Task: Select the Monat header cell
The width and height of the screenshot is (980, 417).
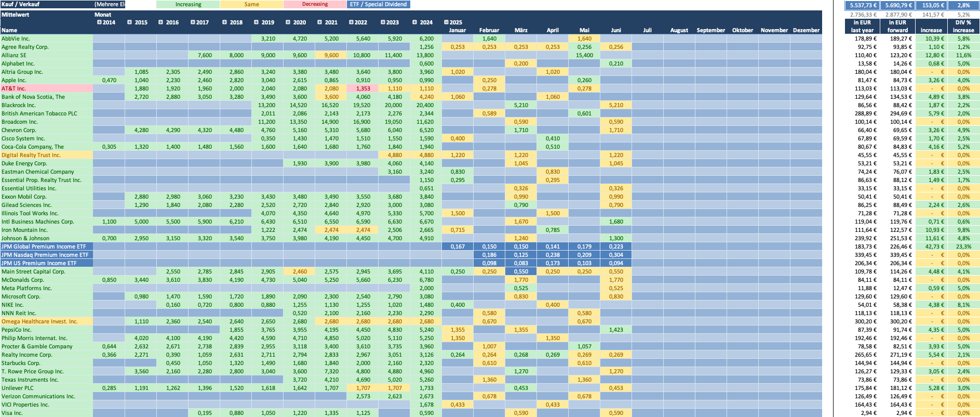Action: coord(103,15)
